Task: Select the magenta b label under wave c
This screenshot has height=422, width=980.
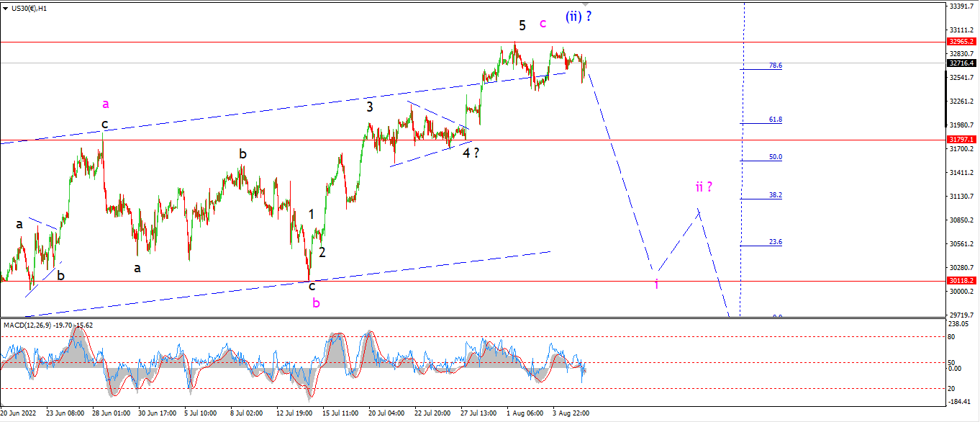Action: click(316, 303)
